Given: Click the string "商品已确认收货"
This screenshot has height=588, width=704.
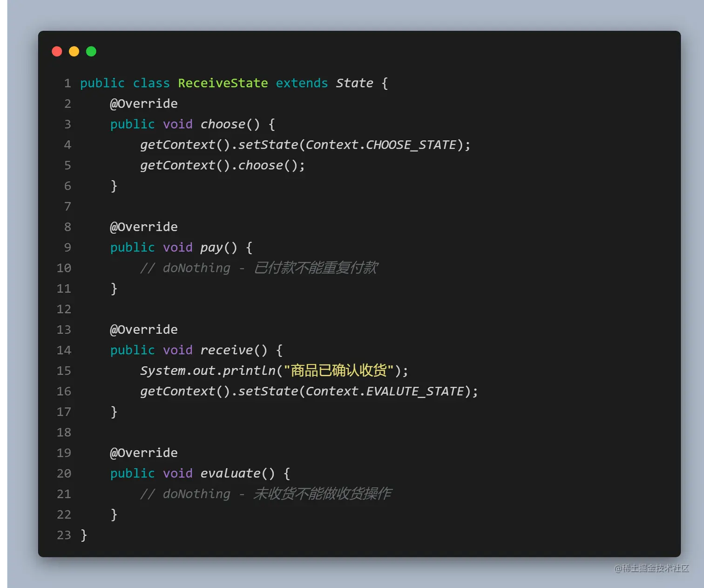Looking at the screenshot, I should click(x=339, y=371).
